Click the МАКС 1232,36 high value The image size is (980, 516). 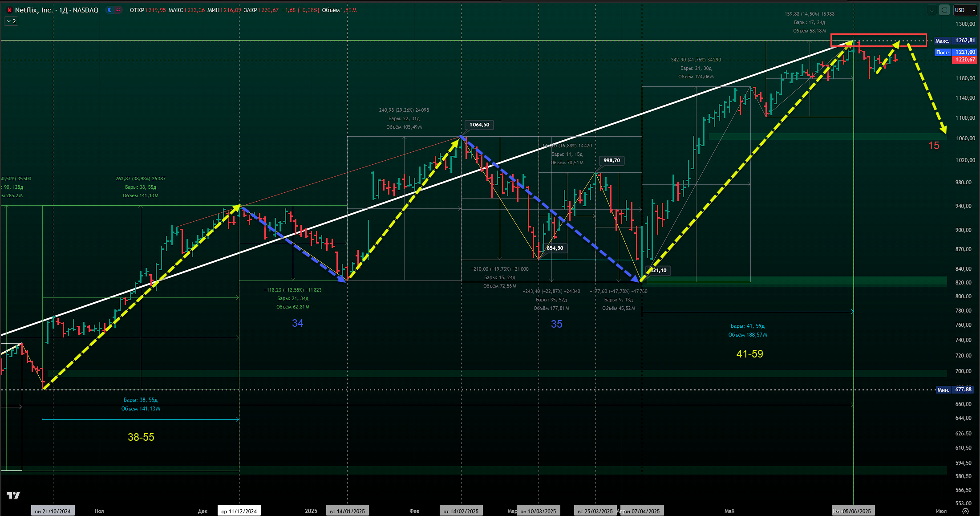click(x=186, y=10)
